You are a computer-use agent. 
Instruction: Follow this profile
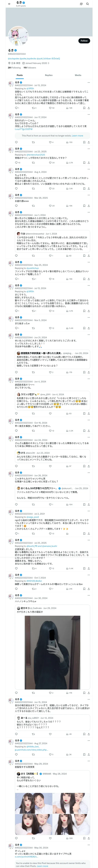click(x=84, y=41)
